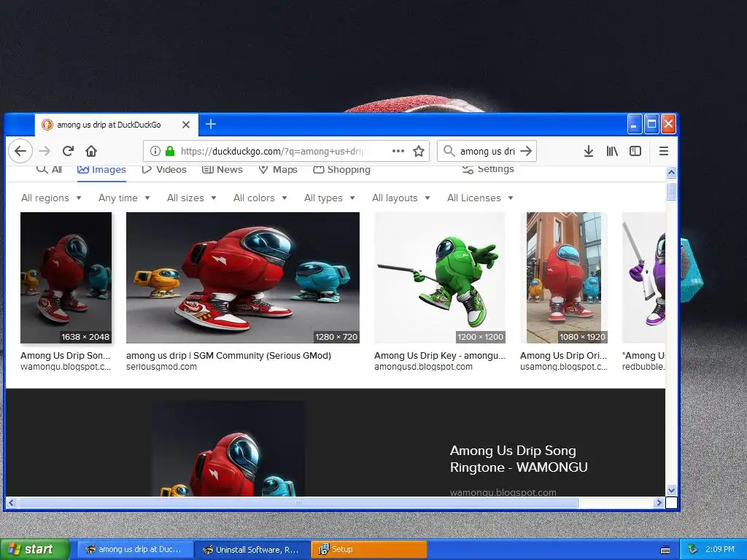The image size is (747, 560).
Task: Click the tray icon beside the clock
Action: (692, 550)
